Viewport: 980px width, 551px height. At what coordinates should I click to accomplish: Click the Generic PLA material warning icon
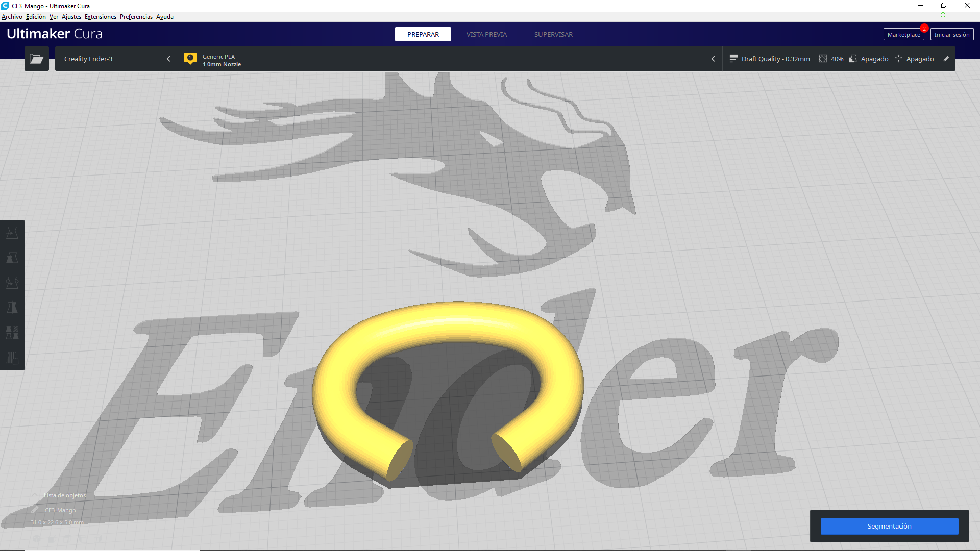(190, 58)
